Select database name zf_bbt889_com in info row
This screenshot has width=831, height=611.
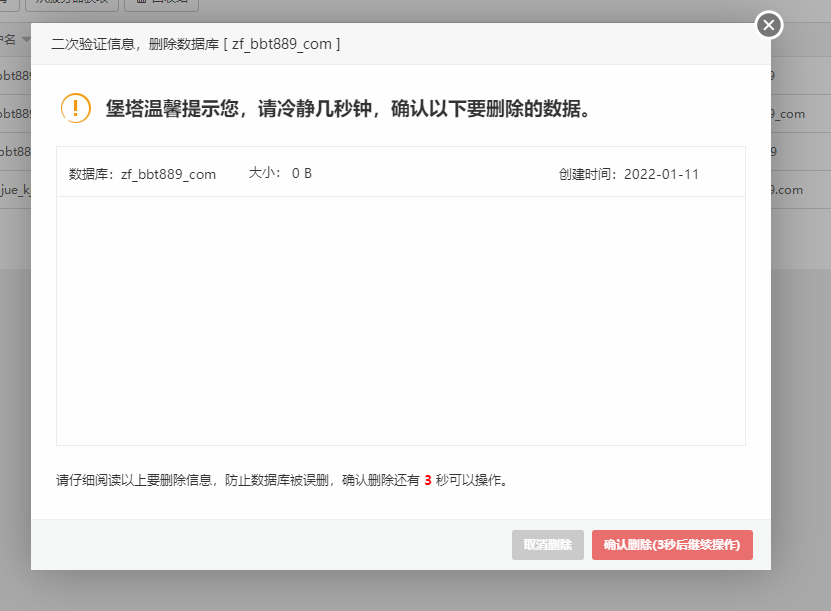169,174
